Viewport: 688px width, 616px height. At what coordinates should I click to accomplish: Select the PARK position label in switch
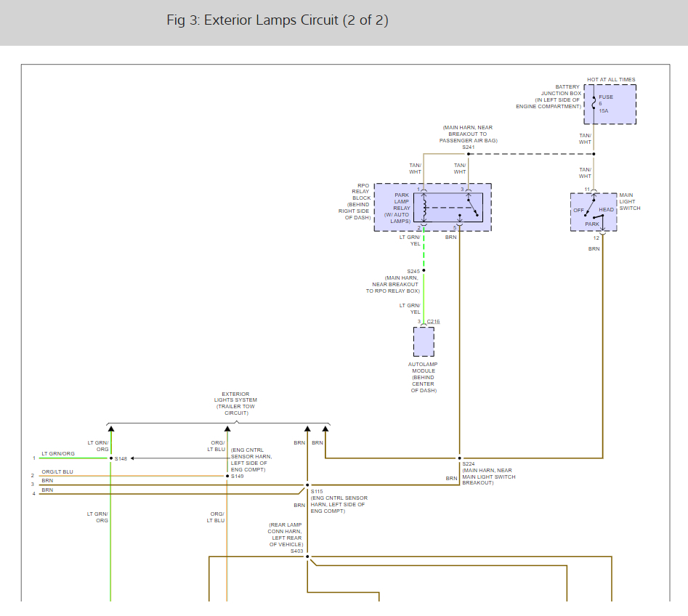[592, 224]
